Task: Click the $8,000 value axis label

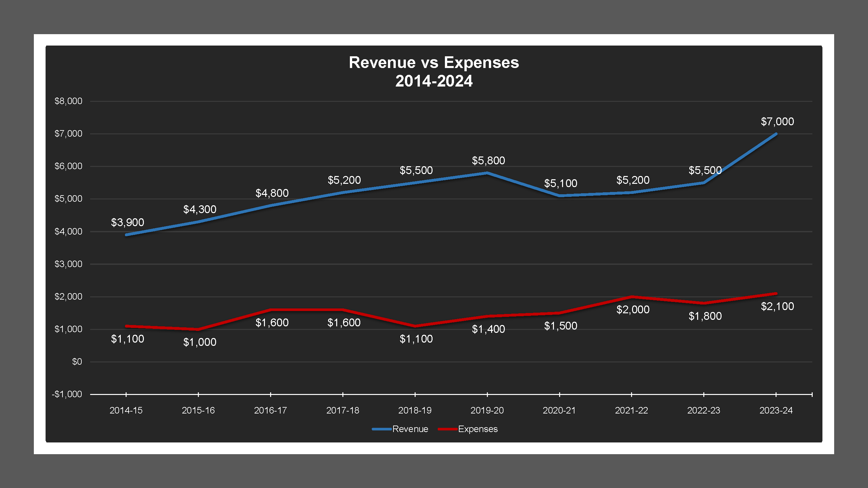Action: [x=68, y=101]
